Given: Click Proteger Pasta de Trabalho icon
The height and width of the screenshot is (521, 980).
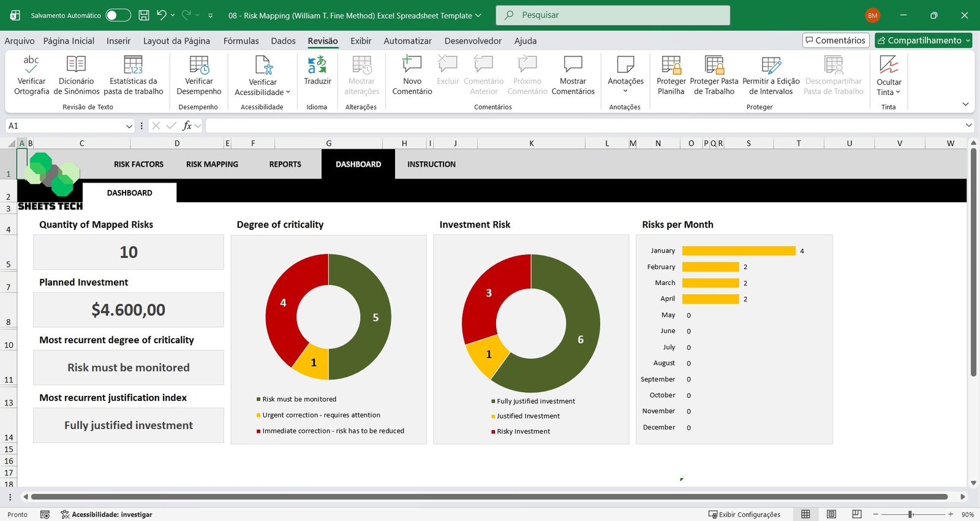Looking at the screenshot, I should click(x=714, y=64).
